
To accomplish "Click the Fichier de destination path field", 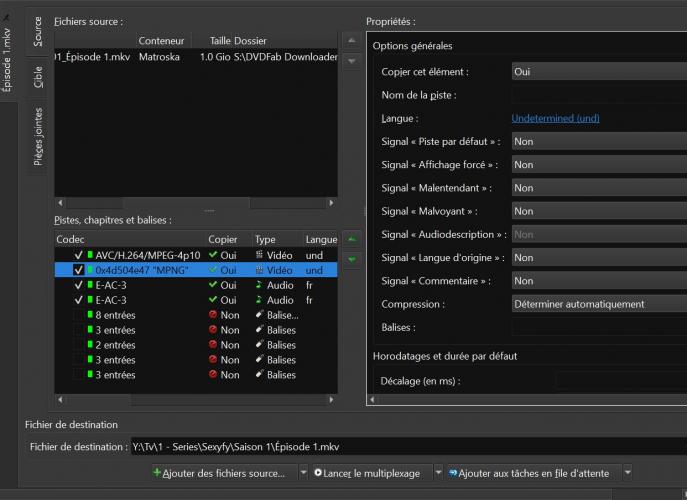I will pyautogui.click(x=400, y=447).
